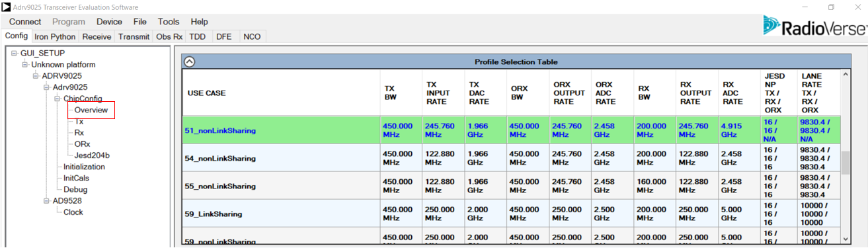Collapse the AD9528 tree node
This screenshot has height=248, width=868.
pos(47,200)
